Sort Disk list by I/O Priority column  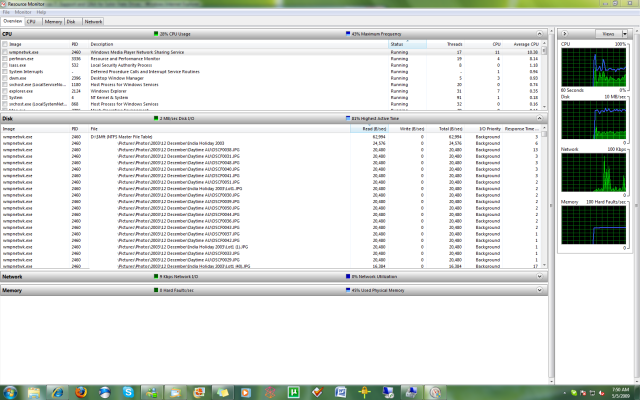(x=484, y=129)
